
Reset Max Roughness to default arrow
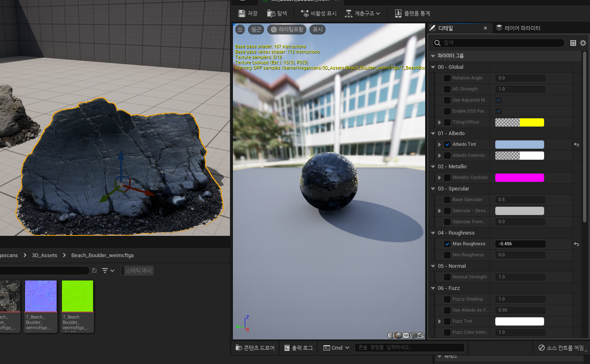tap(576, 244)
